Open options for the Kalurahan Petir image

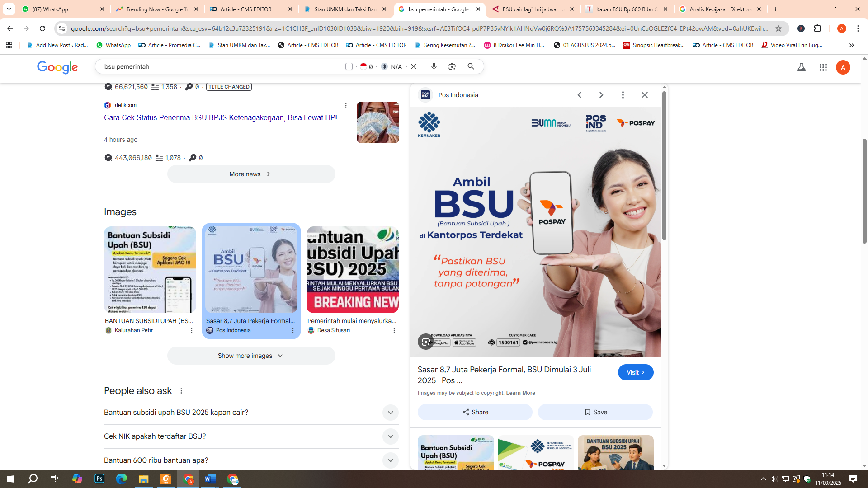[192, 330]
